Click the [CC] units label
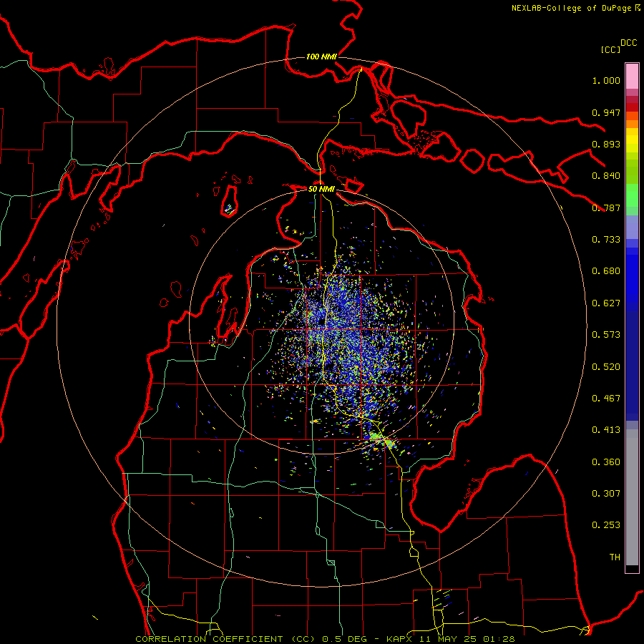644x644 pixels. [x=610, y=49]
